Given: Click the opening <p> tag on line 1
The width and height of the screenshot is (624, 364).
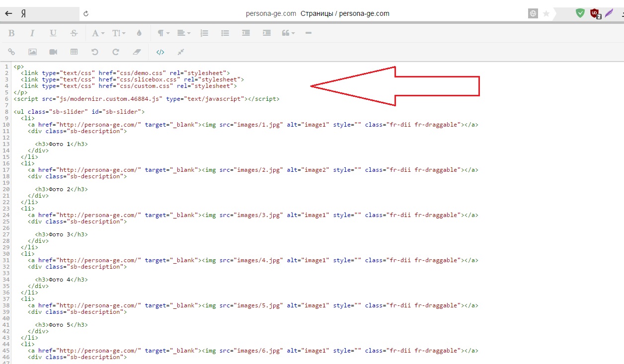Looking at the screenshot, I should 19,67.
